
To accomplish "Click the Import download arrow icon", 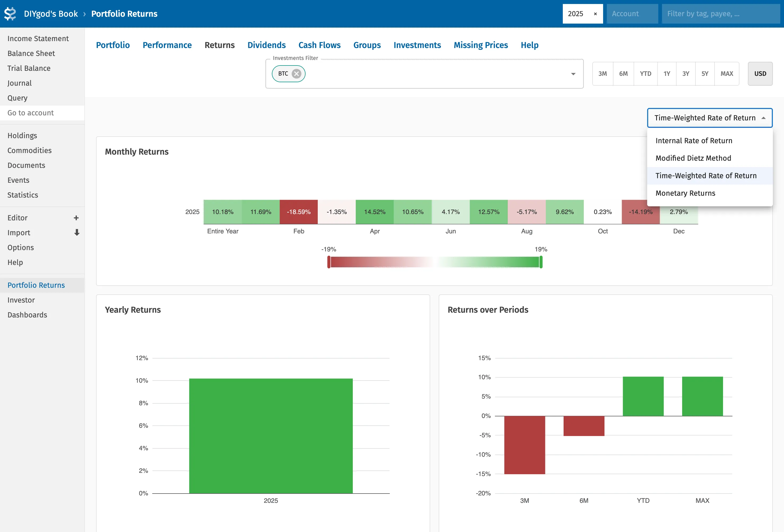I will click(77, 232).
